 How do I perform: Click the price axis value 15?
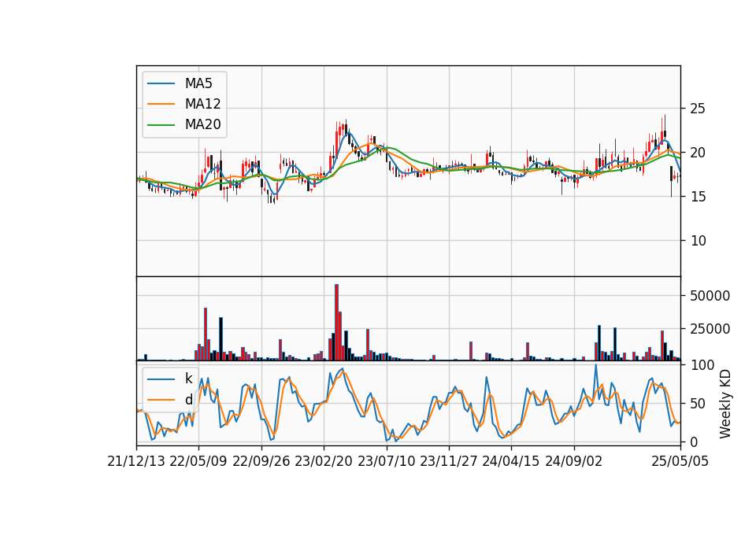coord(698,197)
